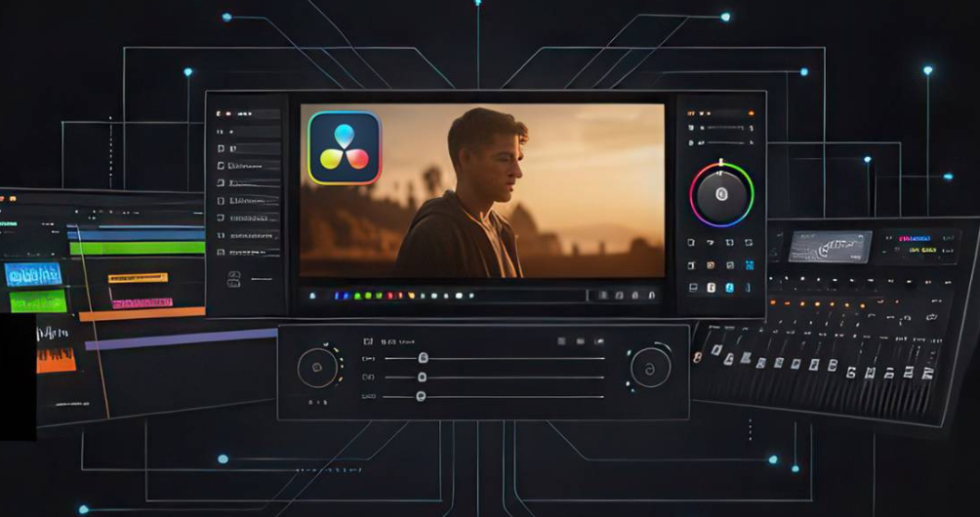This screenshot has height=517, width=980.
Task: Select the green clip on the timeline
Action: pos(137,248)
